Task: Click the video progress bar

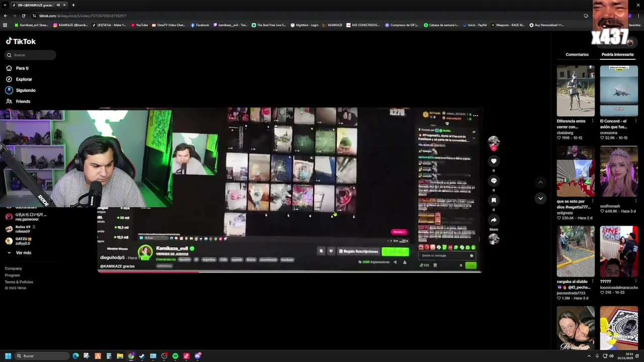Action: (x=289, y=271)
